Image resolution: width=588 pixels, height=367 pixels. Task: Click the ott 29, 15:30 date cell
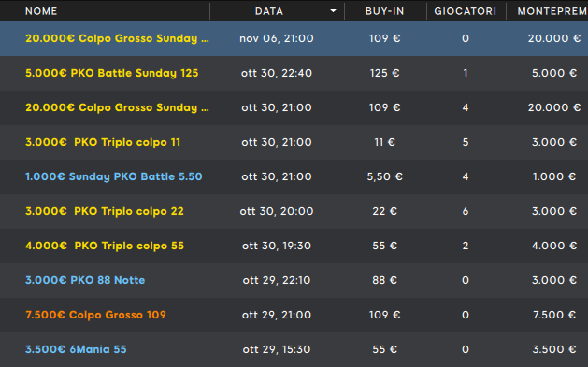coord(277,349)
